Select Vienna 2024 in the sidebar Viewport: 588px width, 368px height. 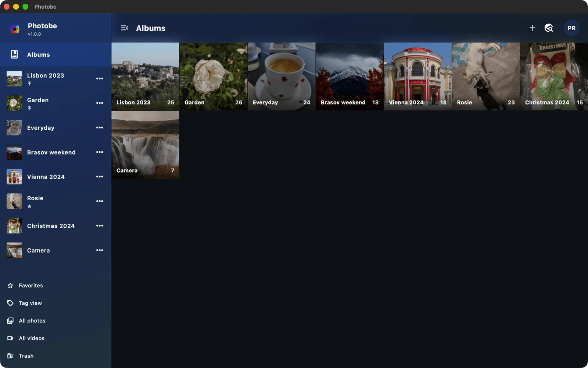[55, 177]
